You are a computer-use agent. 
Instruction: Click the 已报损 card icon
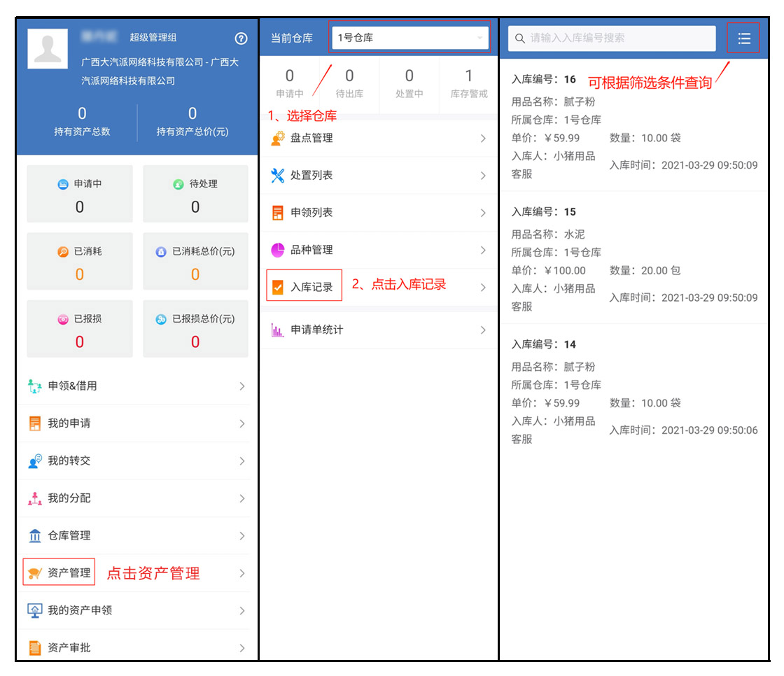point(62,319)
